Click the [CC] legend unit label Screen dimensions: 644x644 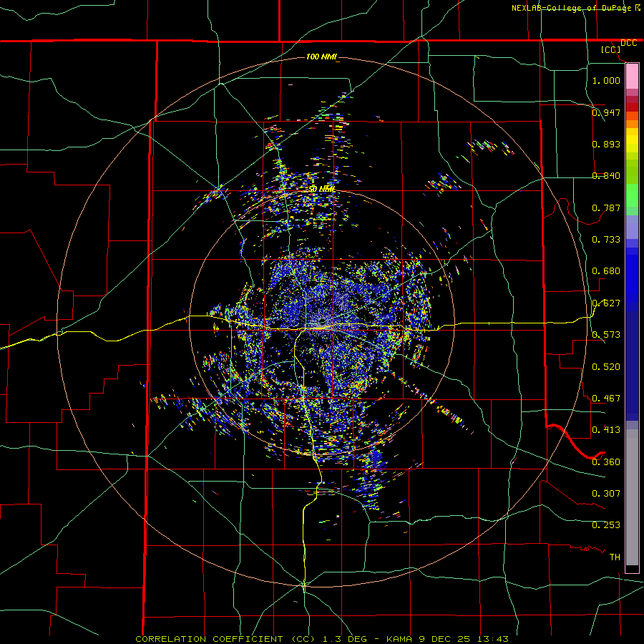611,49
